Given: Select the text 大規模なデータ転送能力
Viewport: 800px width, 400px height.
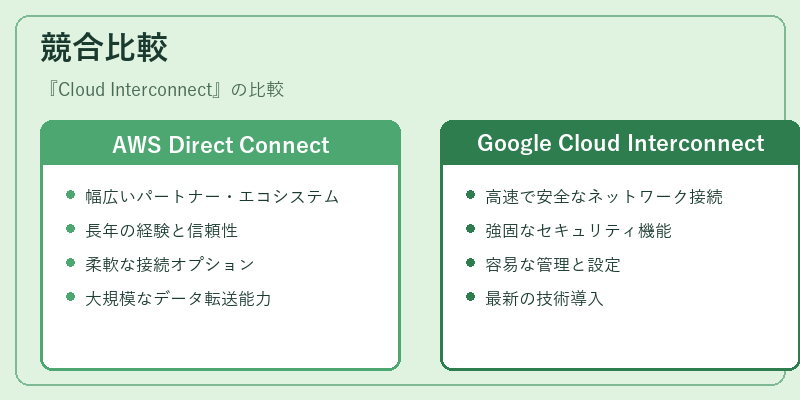Looking at the screenshot, I should pyautogui.click(x=178, y=298).
